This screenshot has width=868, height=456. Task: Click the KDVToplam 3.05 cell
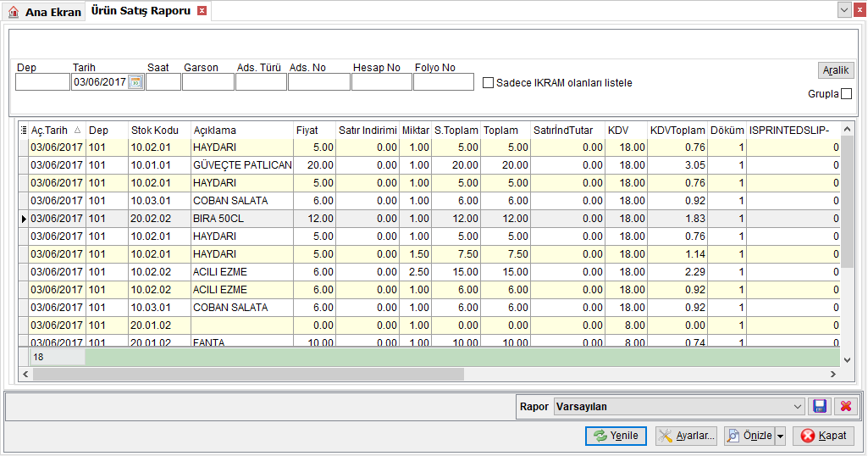[677, 165]
